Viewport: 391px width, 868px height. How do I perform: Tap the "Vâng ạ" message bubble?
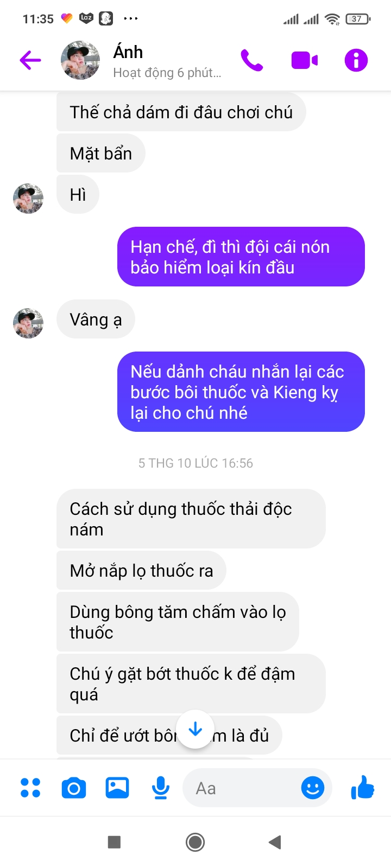tap(96, 319)
